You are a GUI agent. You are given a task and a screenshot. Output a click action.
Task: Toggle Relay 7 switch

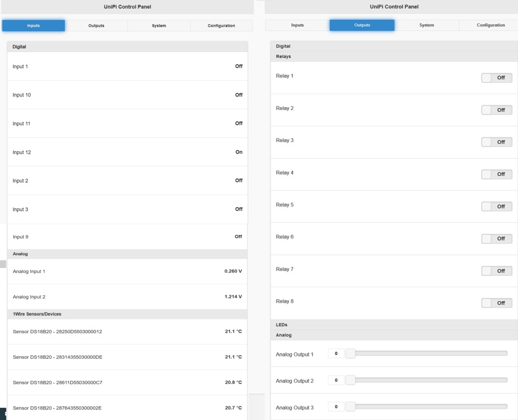pos(497,271)
